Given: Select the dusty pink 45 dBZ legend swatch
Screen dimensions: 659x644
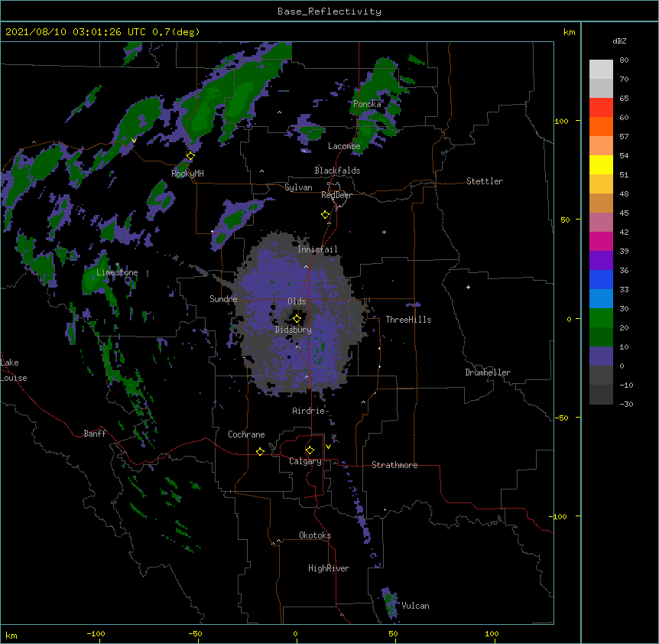Looking at the screenshot, I should 601,222.
